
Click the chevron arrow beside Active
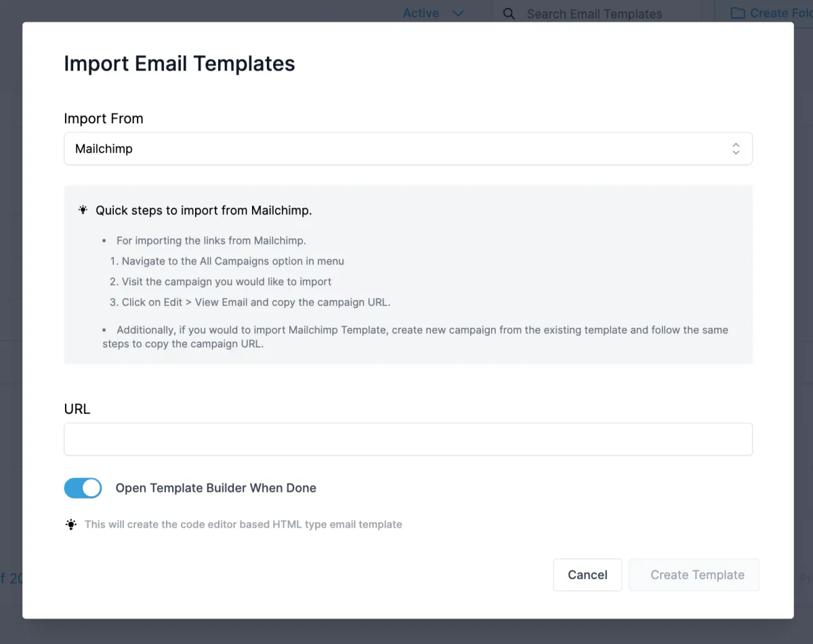458,14
